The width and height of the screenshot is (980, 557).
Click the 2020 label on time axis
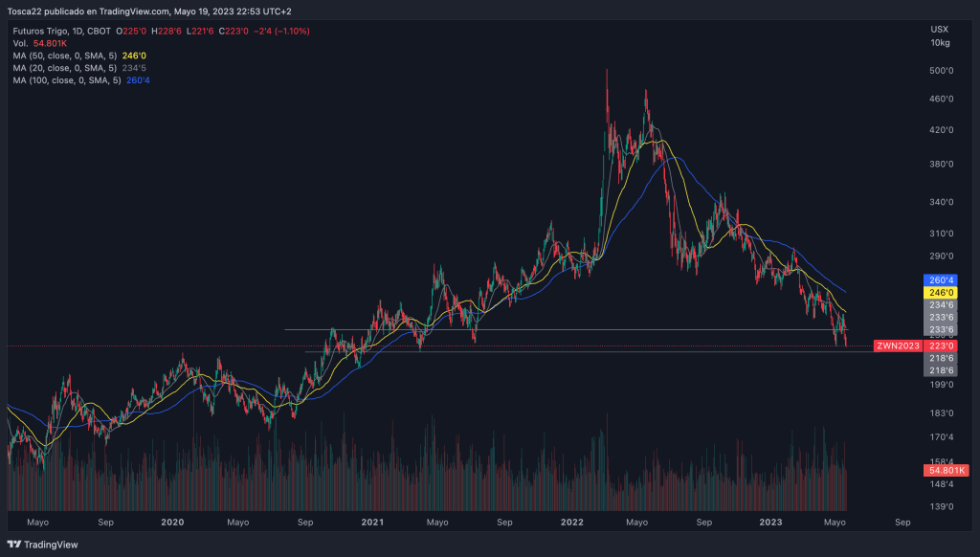172,523
